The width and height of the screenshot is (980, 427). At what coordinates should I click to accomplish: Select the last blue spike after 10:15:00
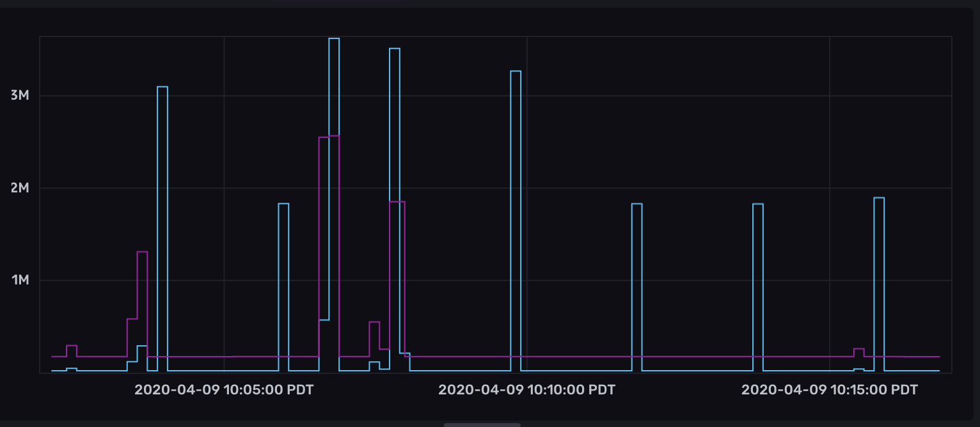[879, 198]
